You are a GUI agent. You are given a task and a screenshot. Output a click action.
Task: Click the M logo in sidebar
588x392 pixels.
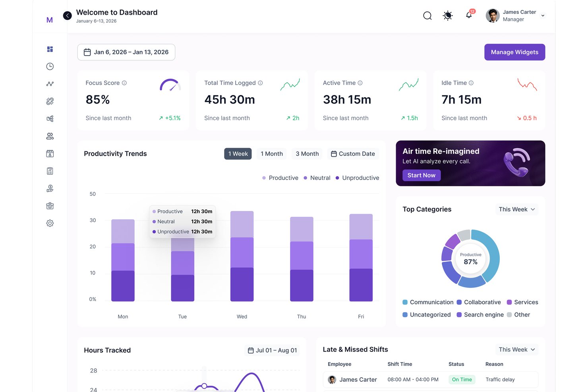[50, 20]
